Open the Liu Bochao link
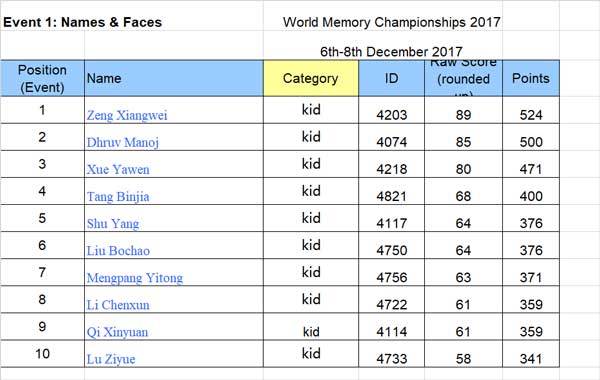Screen dimensions: 600x380 [118, 251]
